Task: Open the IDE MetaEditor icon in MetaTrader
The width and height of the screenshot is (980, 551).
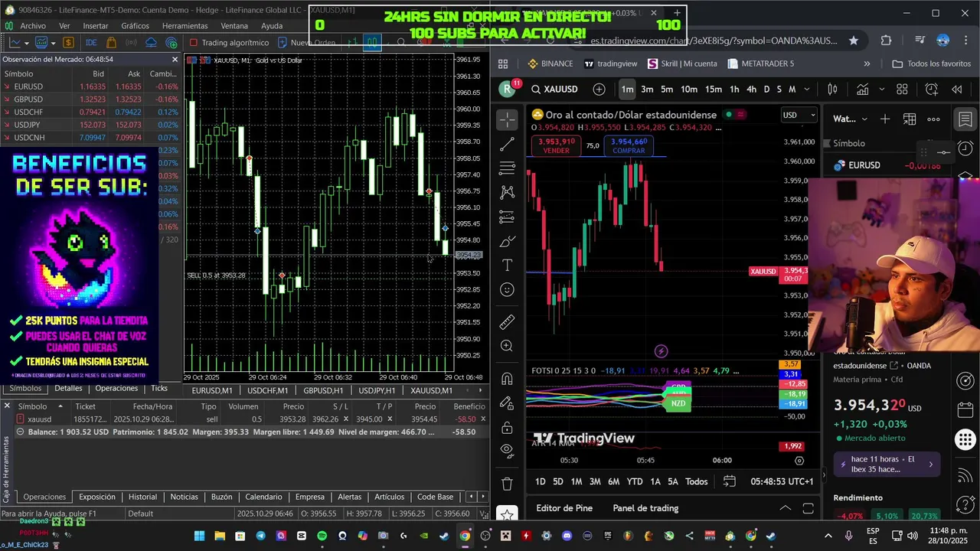Action: coord(91,43)
